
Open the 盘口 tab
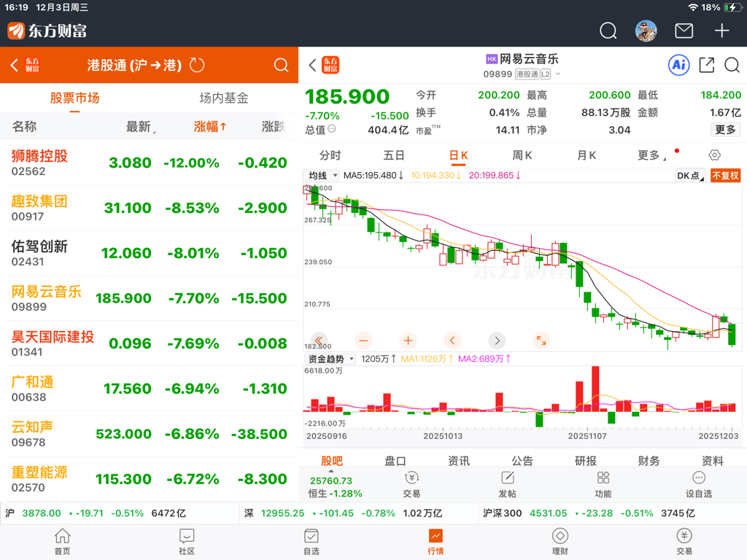click(x=395, y=461)
